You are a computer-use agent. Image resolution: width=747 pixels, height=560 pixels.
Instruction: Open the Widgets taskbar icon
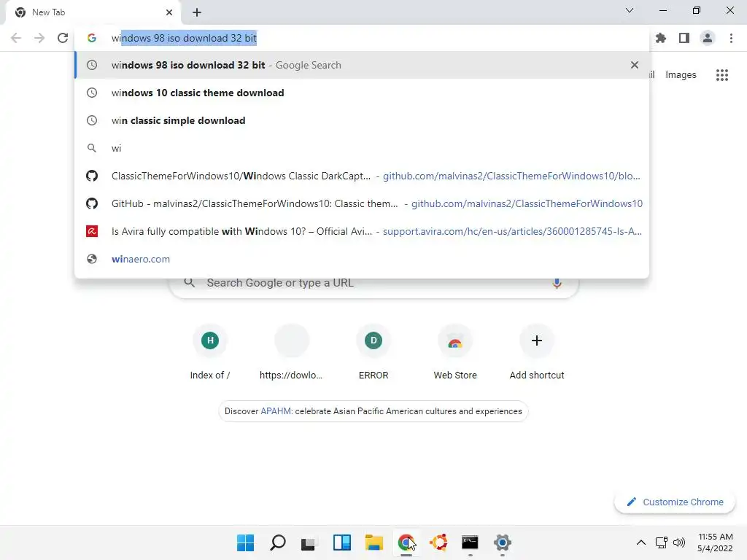tap(342, 542)
